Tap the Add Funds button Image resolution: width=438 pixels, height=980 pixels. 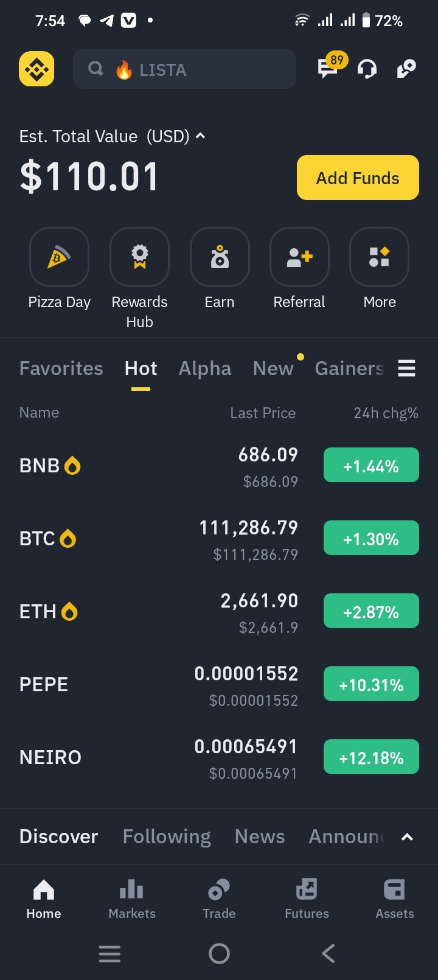pyautogui.click(x=358, y=178)
